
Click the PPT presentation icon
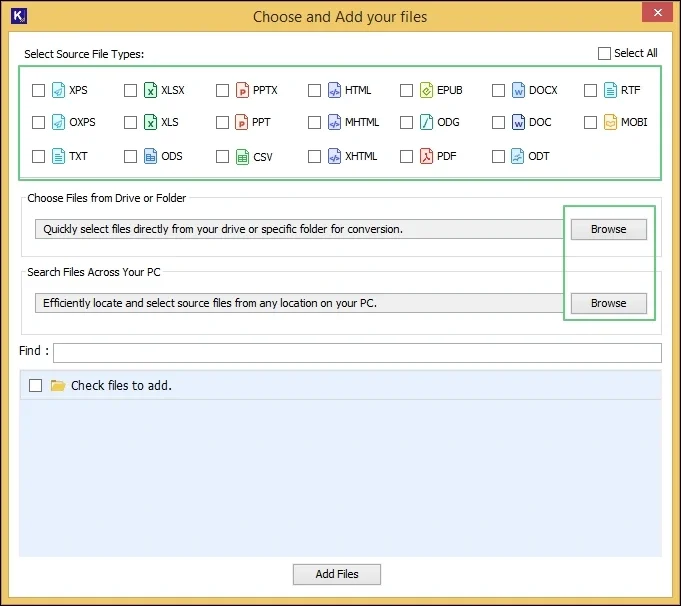[241, 122]
